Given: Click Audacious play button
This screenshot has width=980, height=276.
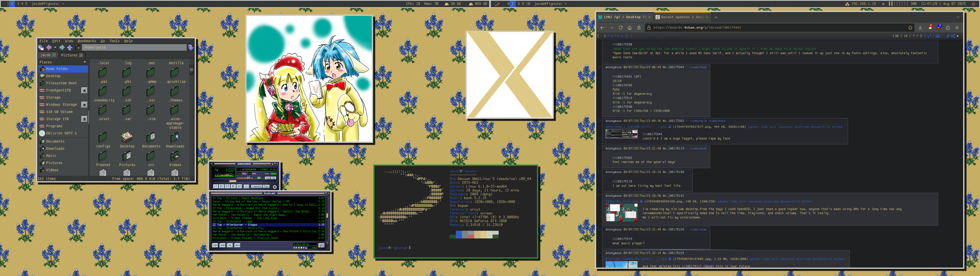Looking at the screenshot, I should 222,186.
